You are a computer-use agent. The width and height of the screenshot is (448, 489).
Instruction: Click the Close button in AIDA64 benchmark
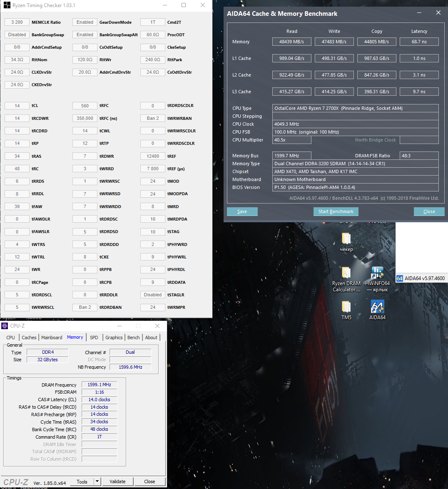[x=429, y=211]
